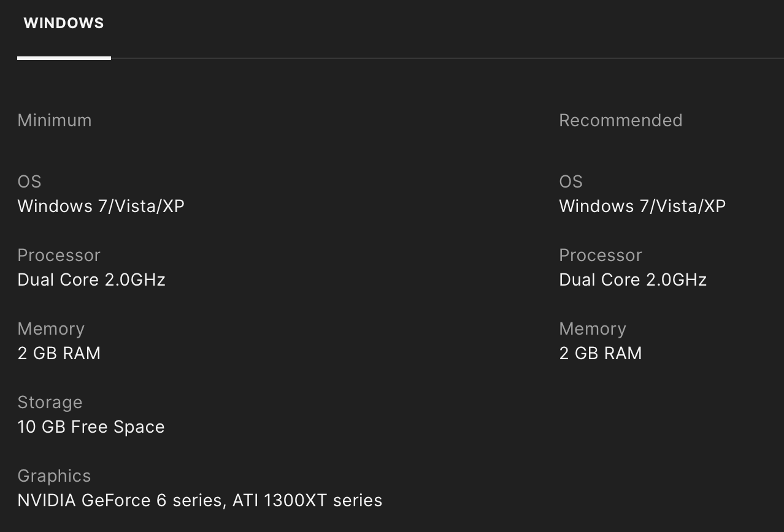
Task: Click the Minimum heading
Action: point(55,120)
